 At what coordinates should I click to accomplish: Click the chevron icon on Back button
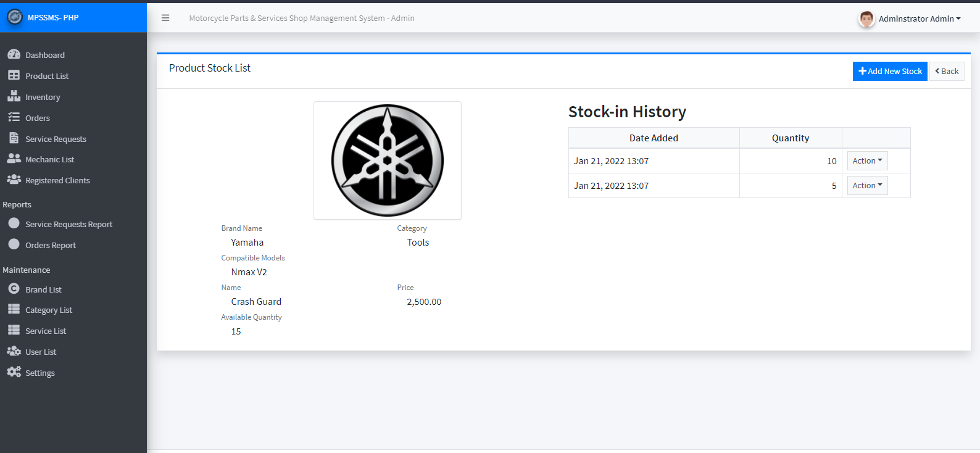pos(937,71)
